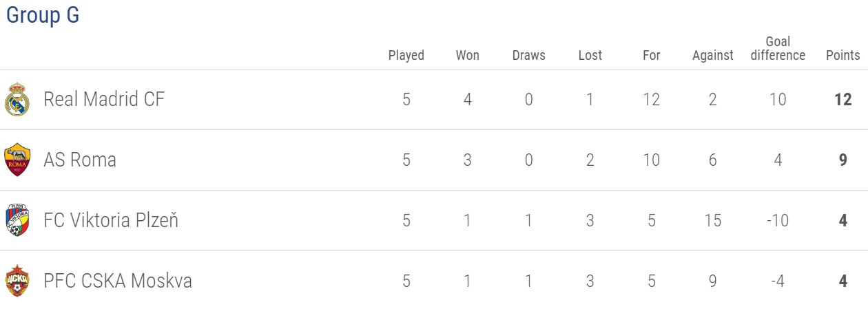868x311 pixels.
Task: Open the Real Madrid CF team link
Action: point(104,99)
